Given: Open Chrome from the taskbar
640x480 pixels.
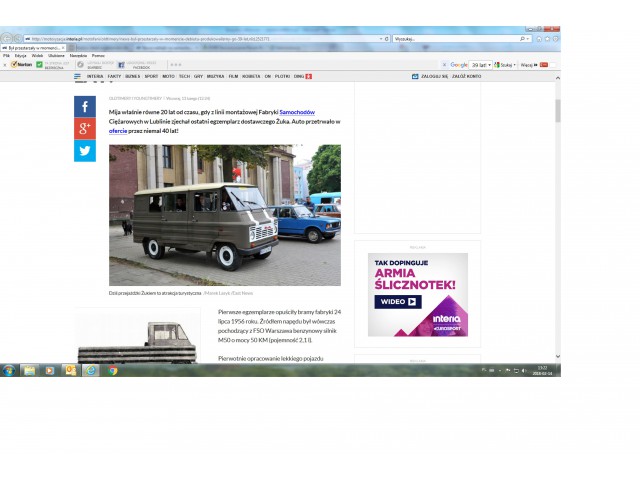Looking at the screenshot, I should point(112,370).
